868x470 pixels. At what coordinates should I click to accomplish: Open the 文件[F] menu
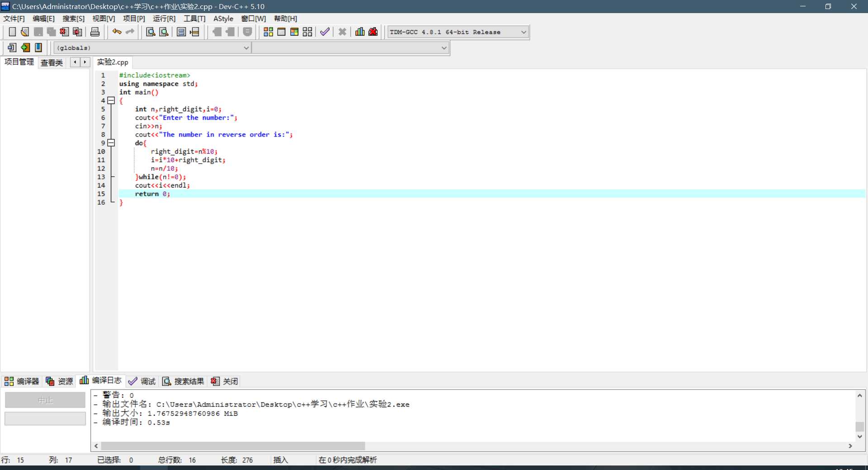14,19
